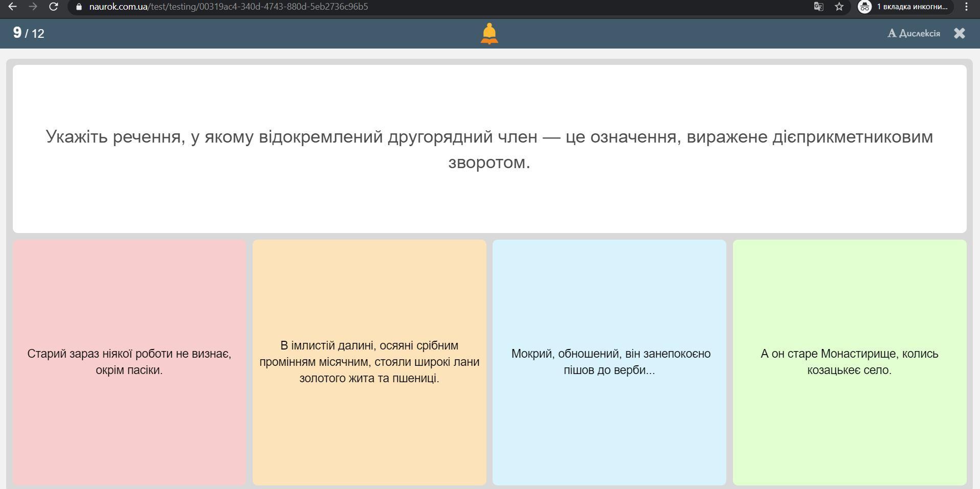Image resolution: width=980 pixels, height=489 pixels.
Task: Click the browser back arrow
Action: [x=13, y=7]
